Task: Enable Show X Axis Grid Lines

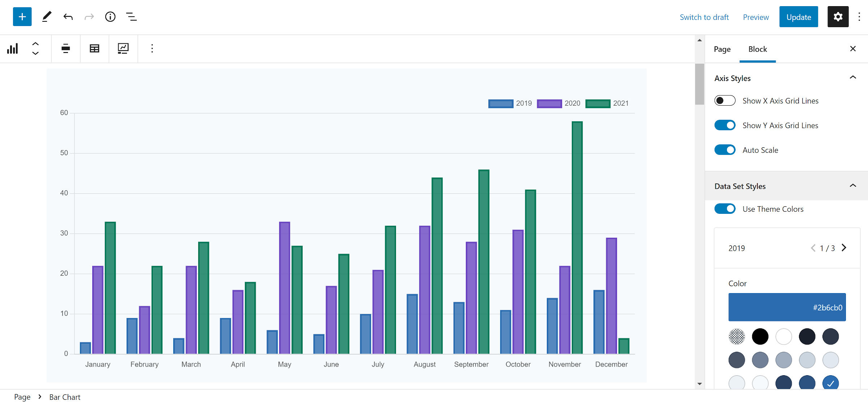Action: coord(724,101)
